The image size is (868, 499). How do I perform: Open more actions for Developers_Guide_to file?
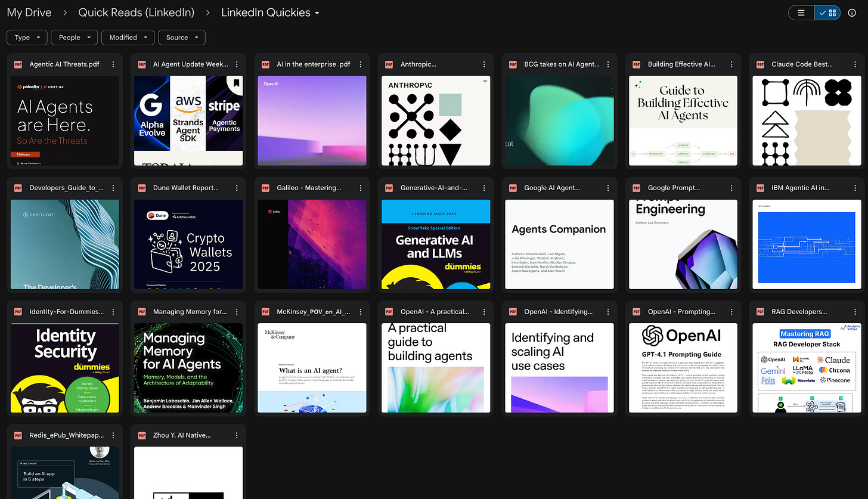click(x=113, y=188)
